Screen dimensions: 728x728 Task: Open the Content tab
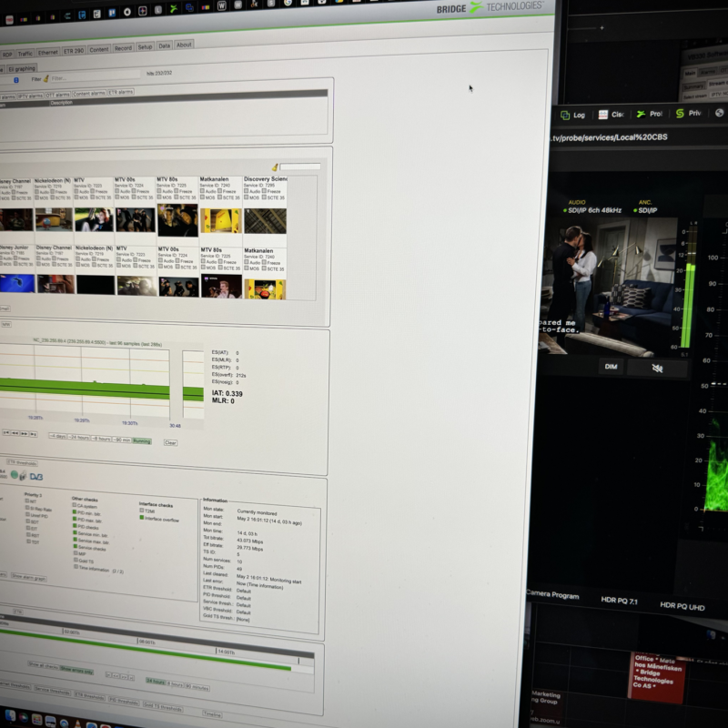pyautogui.click(x=99, y=49)
